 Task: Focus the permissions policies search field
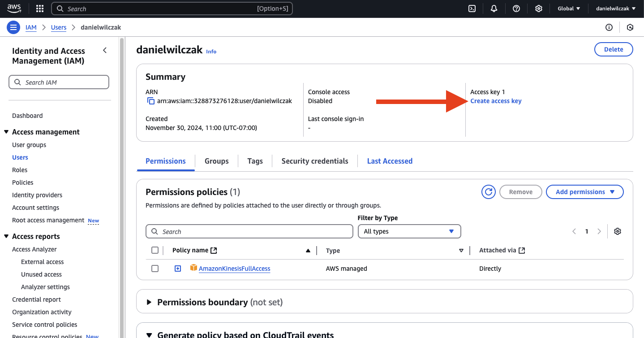(249, 231)
